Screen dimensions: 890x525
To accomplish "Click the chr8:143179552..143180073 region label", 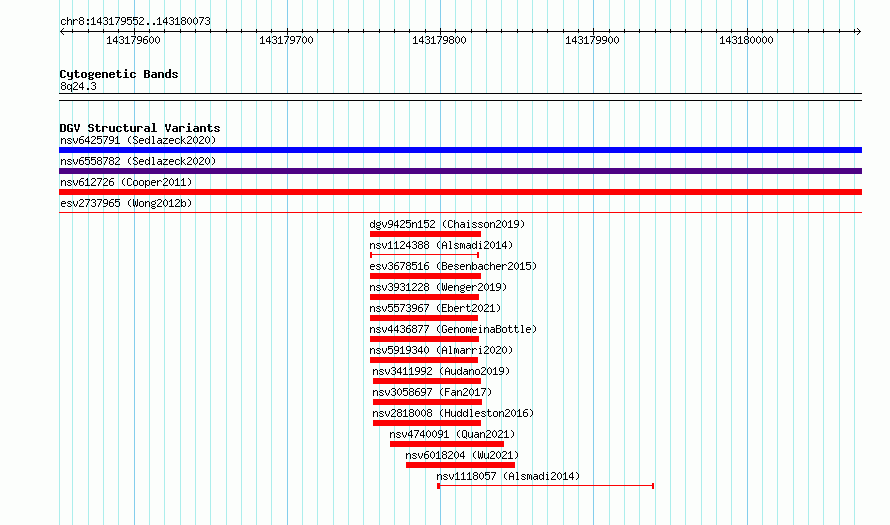I will 135,21.
